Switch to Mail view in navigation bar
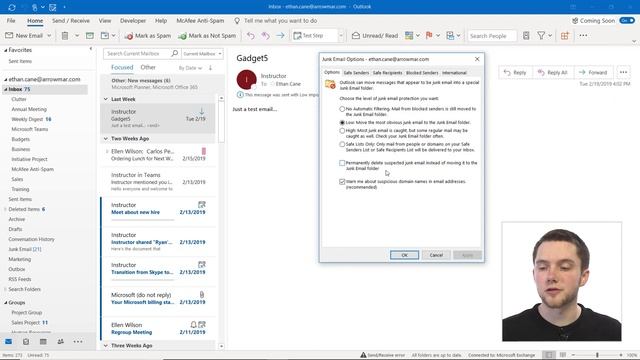This screenshot has width=640, height=360. [x=9, y=342]
